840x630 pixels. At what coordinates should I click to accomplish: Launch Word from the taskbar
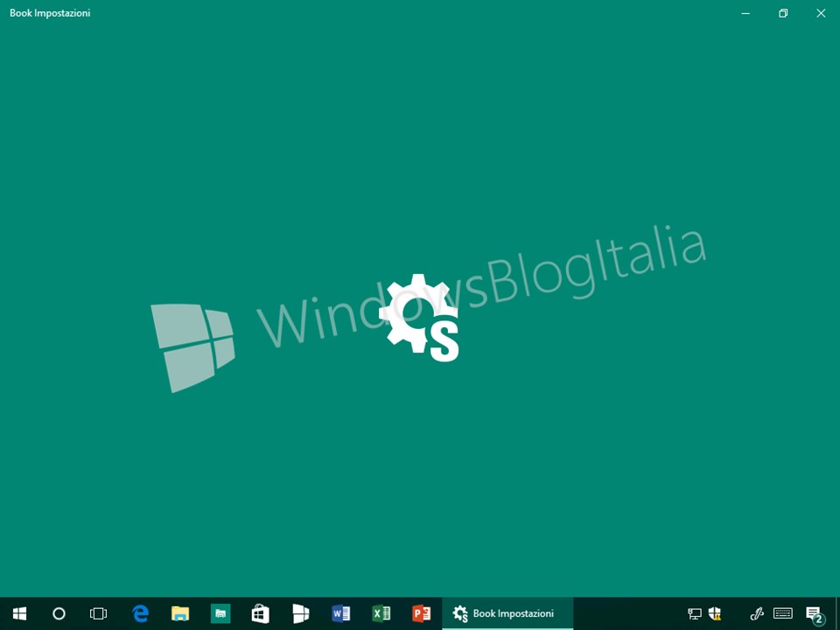340,613
